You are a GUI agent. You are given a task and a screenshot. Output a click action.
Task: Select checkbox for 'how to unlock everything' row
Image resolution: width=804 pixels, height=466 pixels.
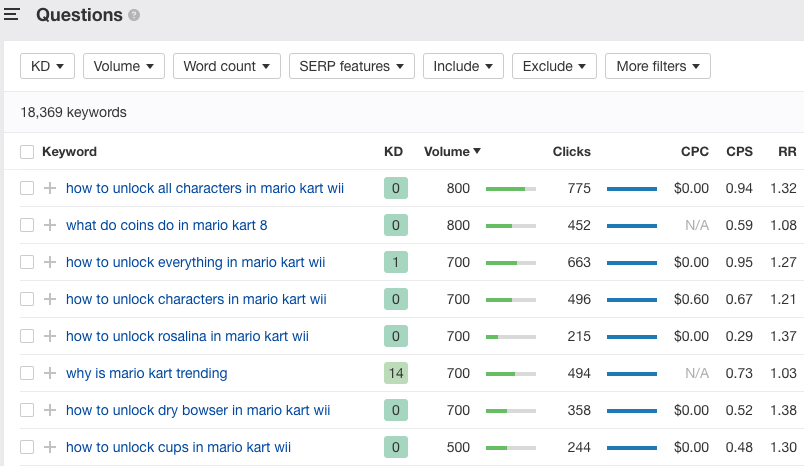point(27,262)
